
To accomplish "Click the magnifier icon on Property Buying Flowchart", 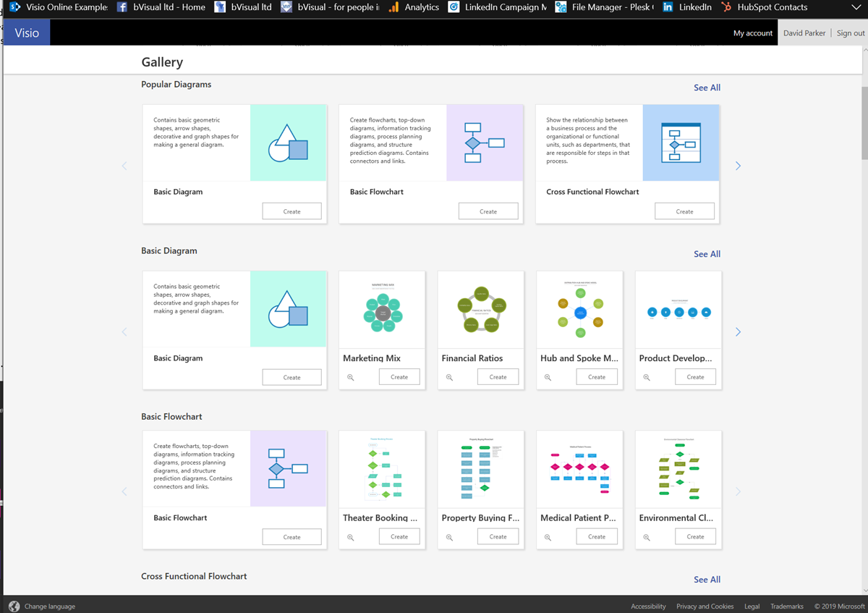I will tap(449, 536).
